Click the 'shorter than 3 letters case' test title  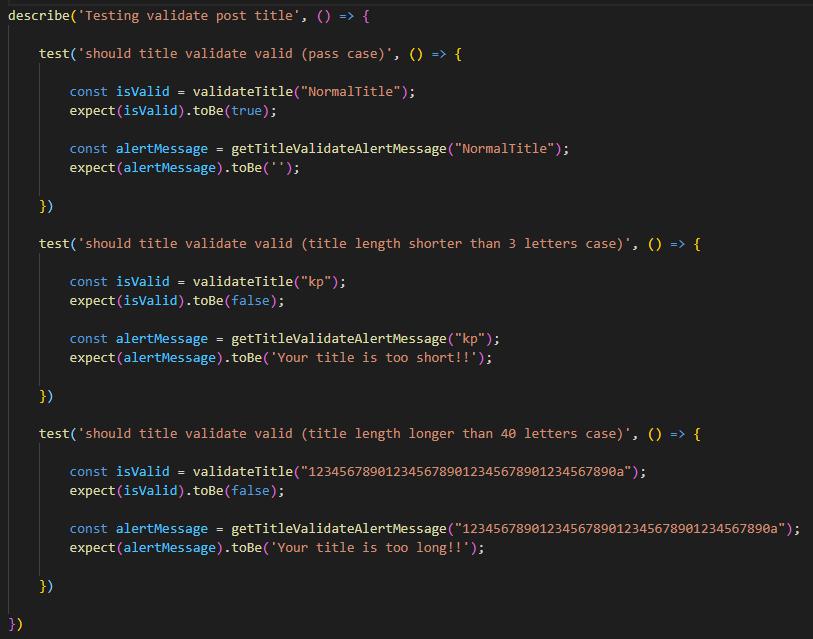click(x=354, y=243)
